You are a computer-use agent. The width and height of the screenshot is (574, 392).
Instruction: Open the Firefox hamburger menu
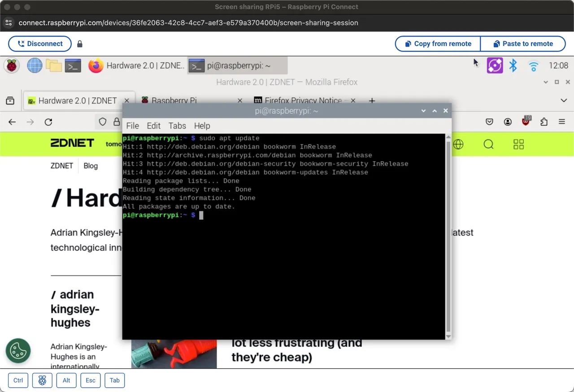click(x=562, y=122)
